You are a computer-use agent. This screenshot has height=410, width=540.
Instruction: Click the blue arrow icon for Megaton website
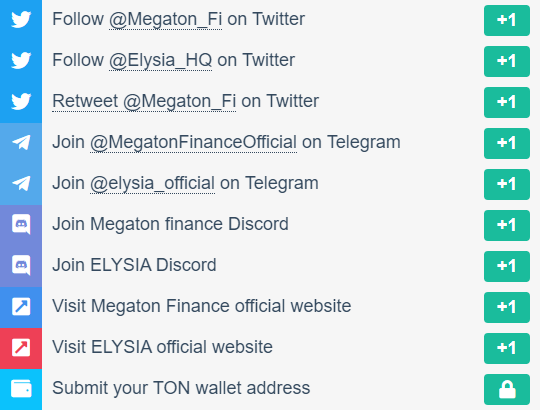21,306
